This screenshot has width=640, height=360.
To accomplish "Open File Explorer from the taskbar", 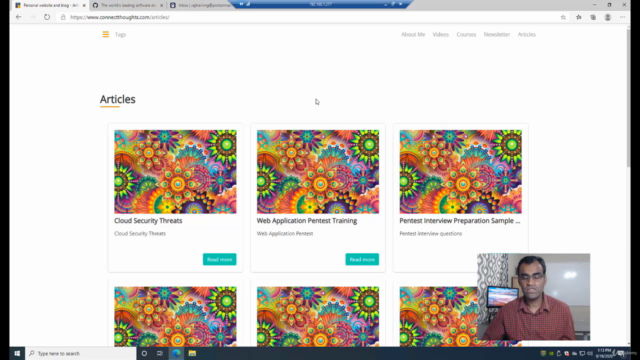I will (192, 353).
